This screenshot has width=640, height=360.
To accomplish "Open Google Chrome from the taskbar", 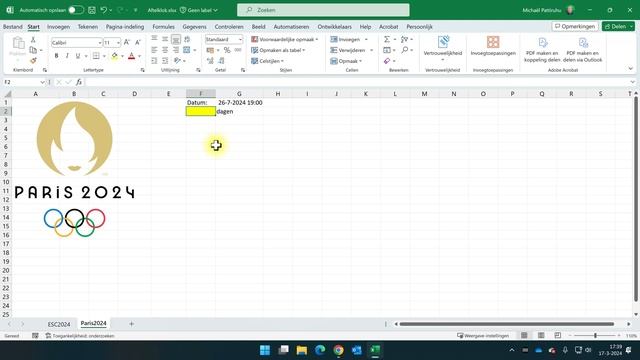I will 338,350.
